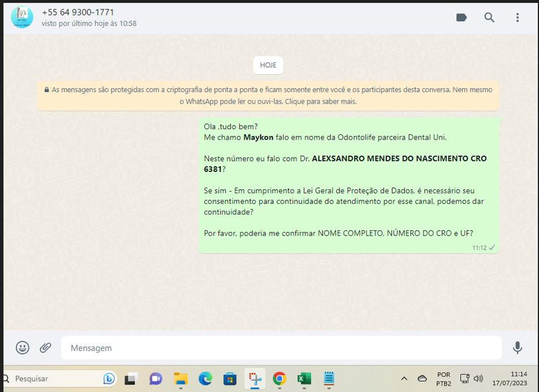
Task: Attach a file with paperclip icon
Action: 45,347
